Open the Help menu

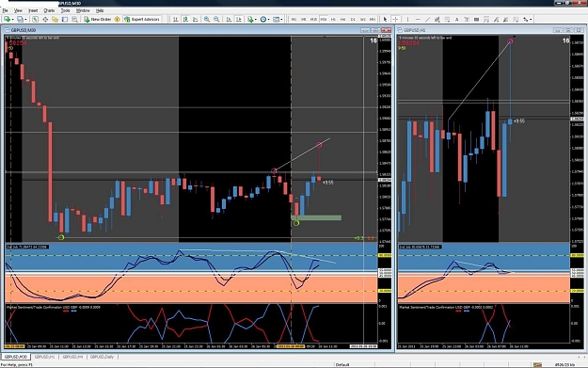[100, 10]
